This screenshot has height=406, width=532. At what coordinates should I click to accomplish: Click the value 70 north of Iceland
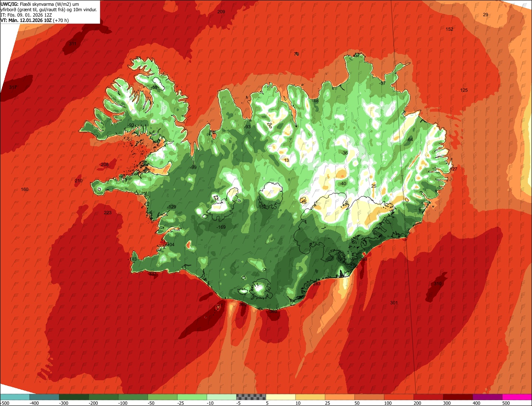(296, 54)
